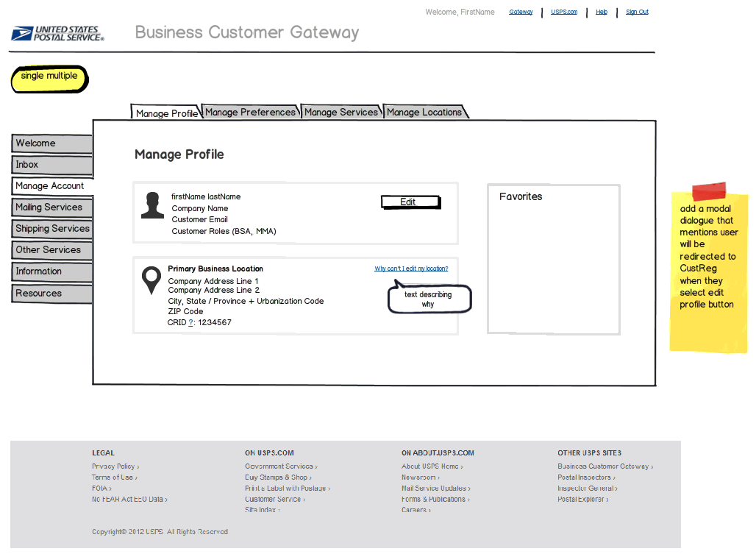Viewport: 756px width, 554px height.
Task: Open No FEAR Act EEO Data link
Action: (x=129, y=500)
